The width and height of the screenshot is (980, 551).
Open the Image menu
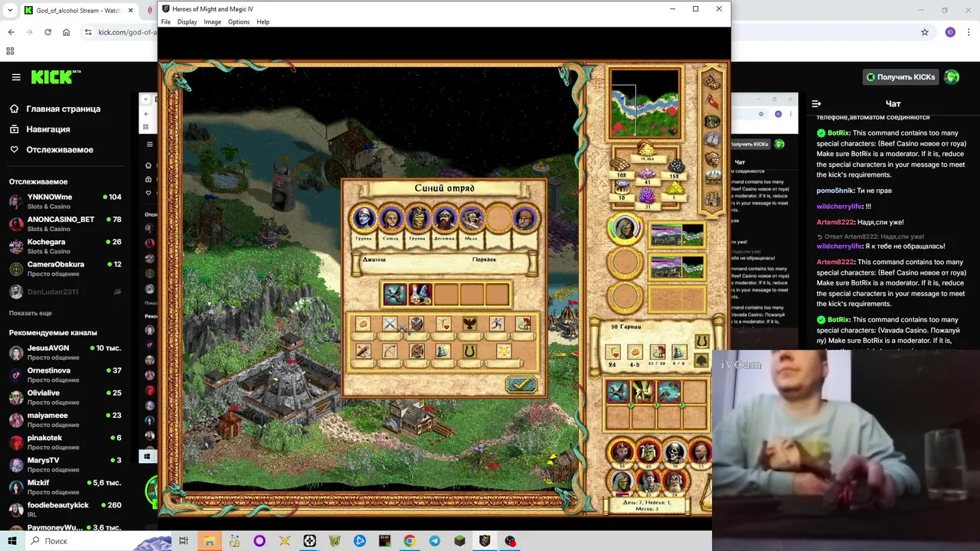(x=212, y=21)
